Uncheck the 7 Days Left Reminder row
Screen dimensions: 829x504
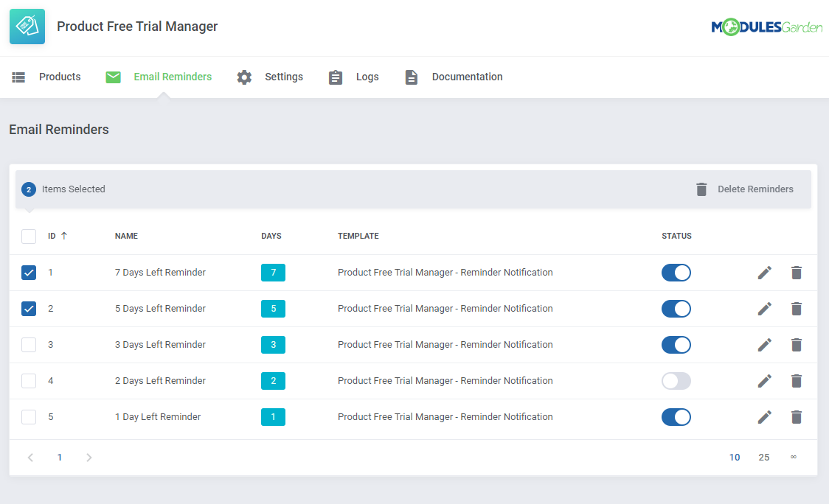(x=29, y=273)
